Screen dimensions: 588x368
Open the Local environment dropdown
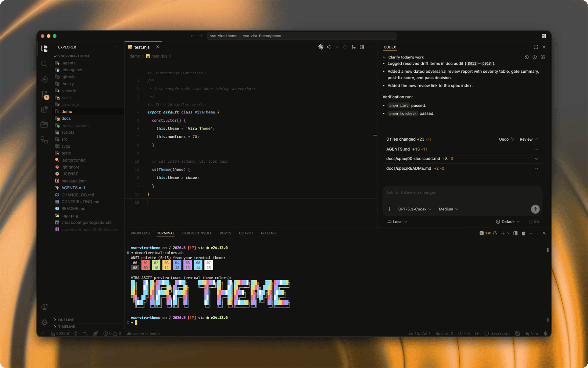coord(397,222)
